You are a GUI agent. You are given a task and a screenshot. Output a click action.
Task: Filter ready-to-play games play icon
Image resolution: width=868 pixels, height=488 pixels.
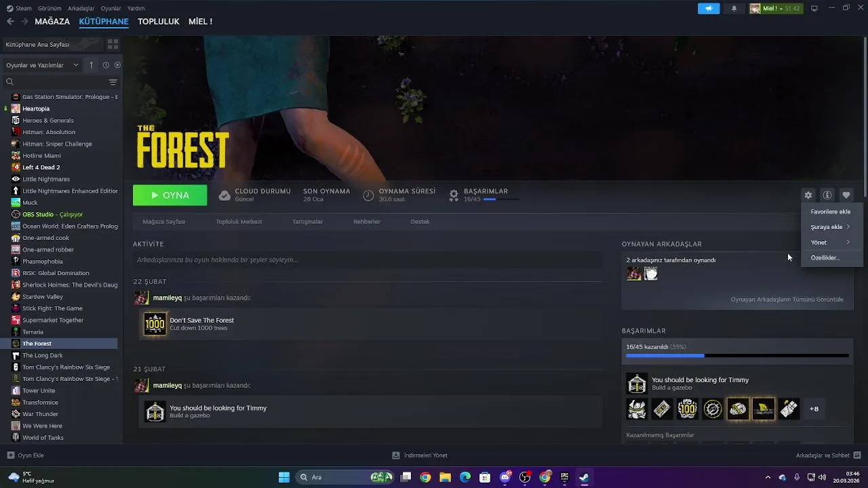point(117,65)
